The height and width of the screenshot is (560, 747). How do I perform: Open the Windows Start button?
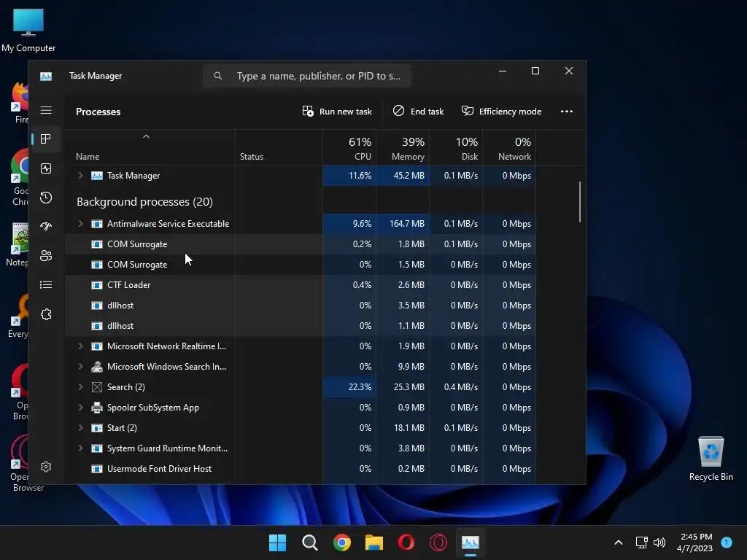click(x=277, y=542)
